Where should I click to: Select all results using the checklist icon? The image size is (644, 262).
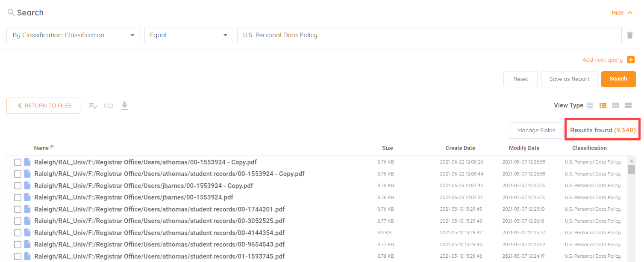coord(93,105)
